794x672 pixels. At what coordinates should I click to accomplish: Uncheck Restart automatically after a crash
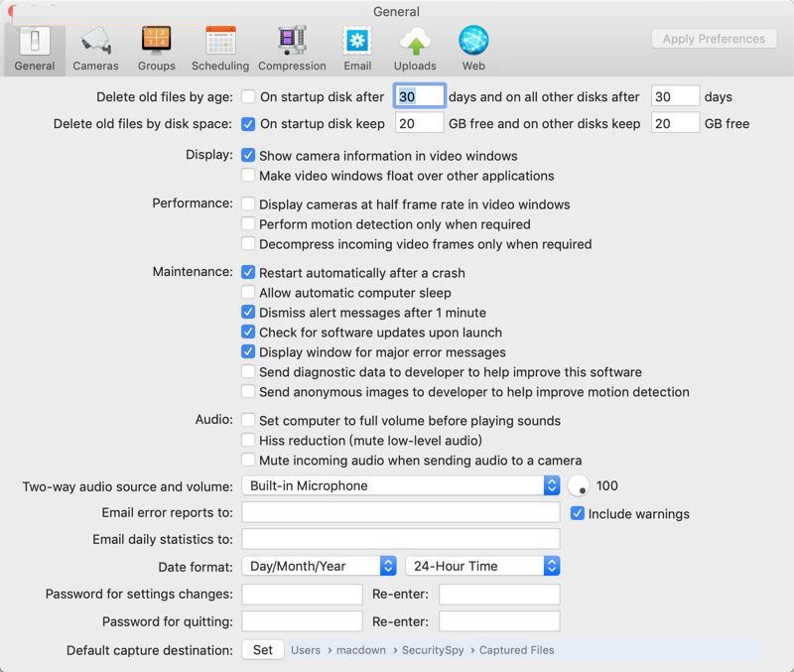point(248,272)
